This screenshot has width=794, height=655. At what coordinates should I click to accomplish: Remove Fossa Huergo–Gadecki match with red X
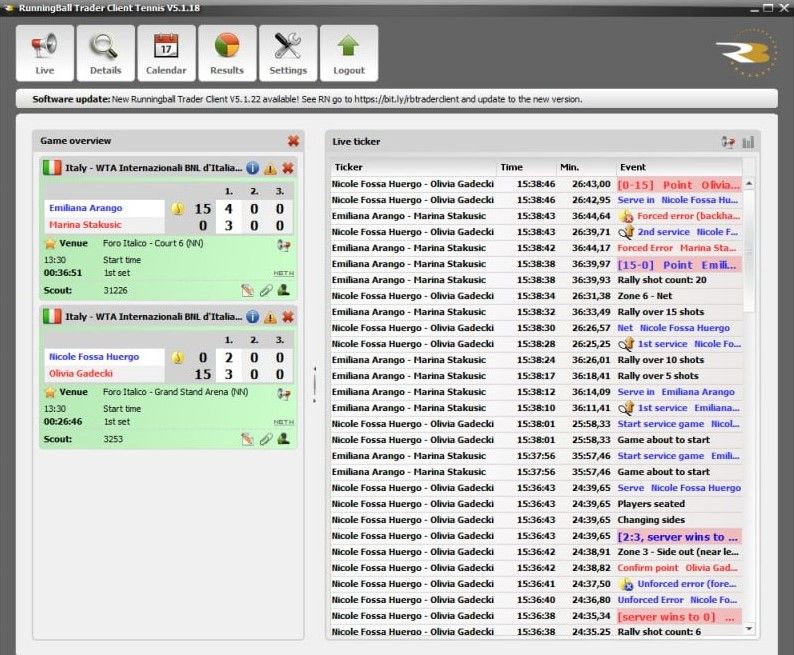point(288,317)
